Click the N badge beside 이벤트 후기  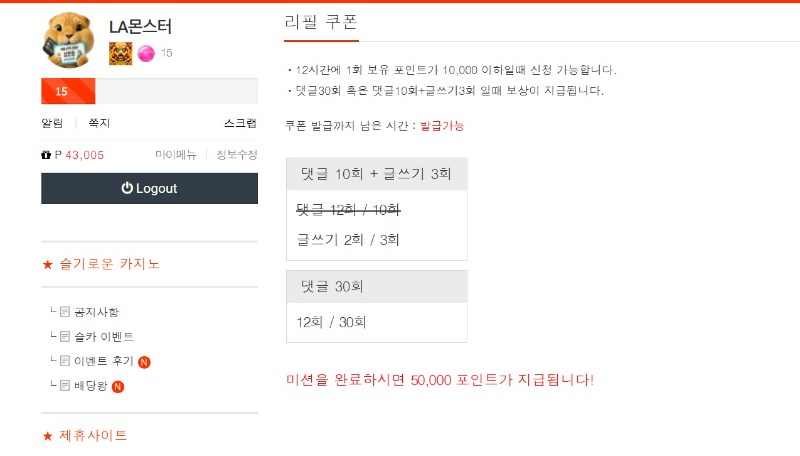pos(144,362)
